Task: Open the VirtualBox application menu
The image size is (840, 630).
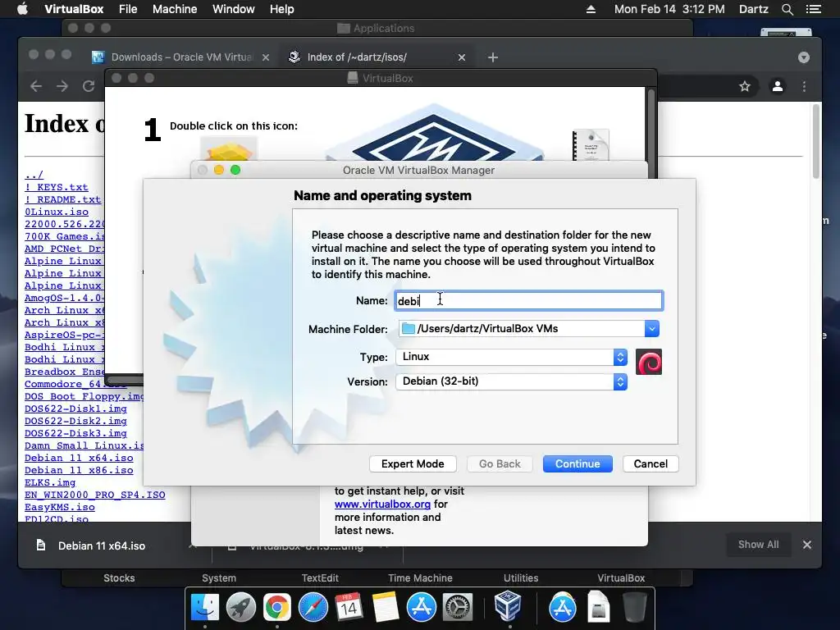Action: [74, 9]
